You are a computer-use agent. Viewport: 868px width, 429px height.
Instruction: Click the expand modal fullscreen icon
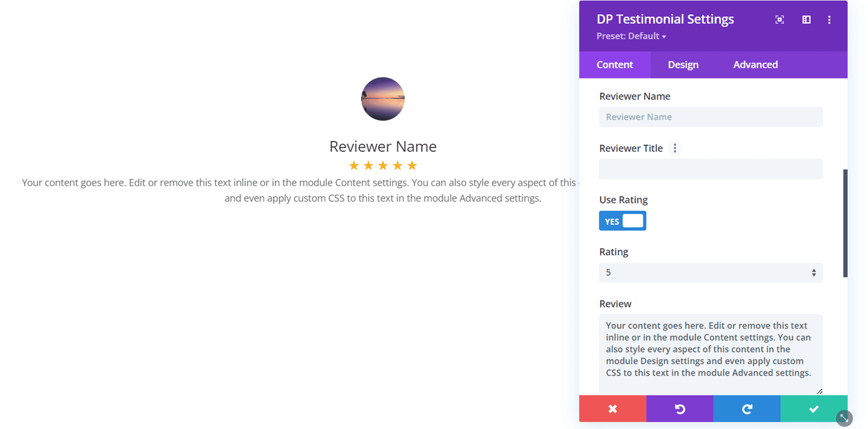click(x=779, y=20)
